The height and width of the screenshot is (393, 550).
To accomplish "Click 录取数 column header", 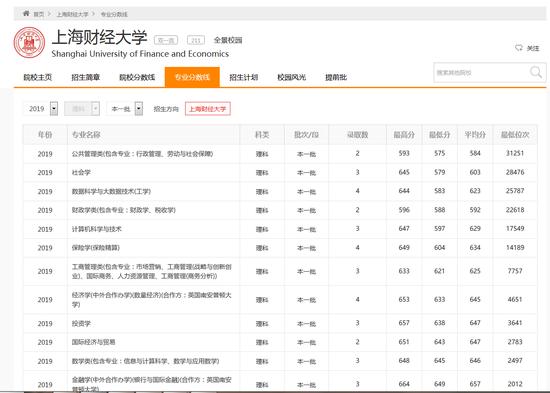I will point(357,135).
